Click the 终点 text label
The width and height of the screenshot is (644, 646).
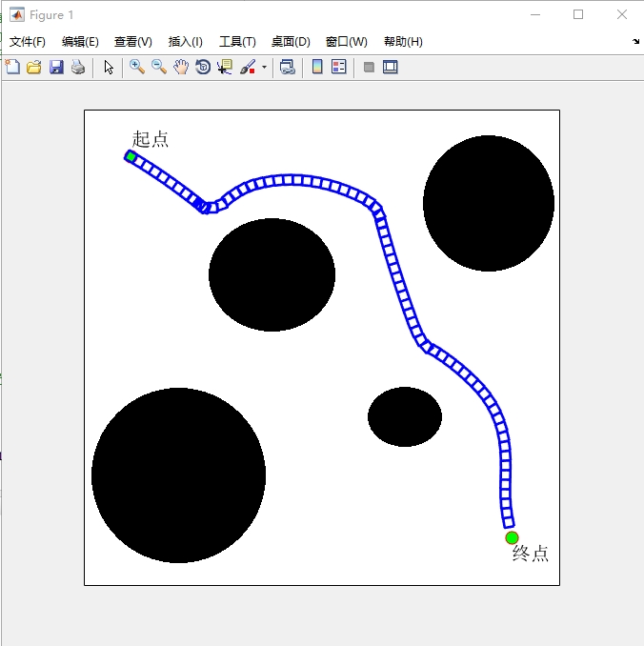click(531, 554)
